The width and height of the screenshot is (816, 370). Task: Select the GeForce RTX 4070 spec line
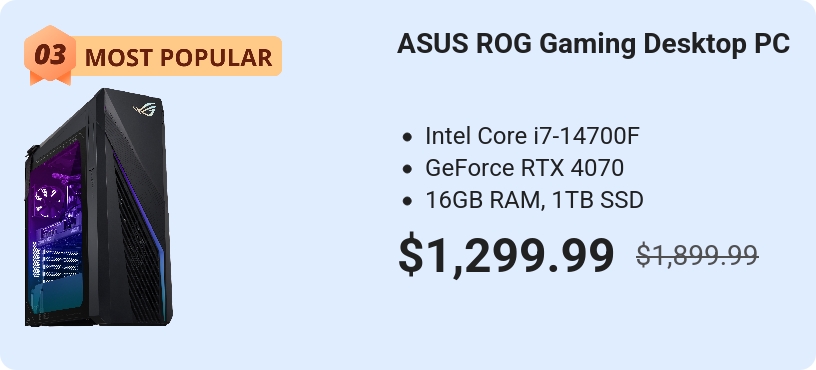click(524, 168)
